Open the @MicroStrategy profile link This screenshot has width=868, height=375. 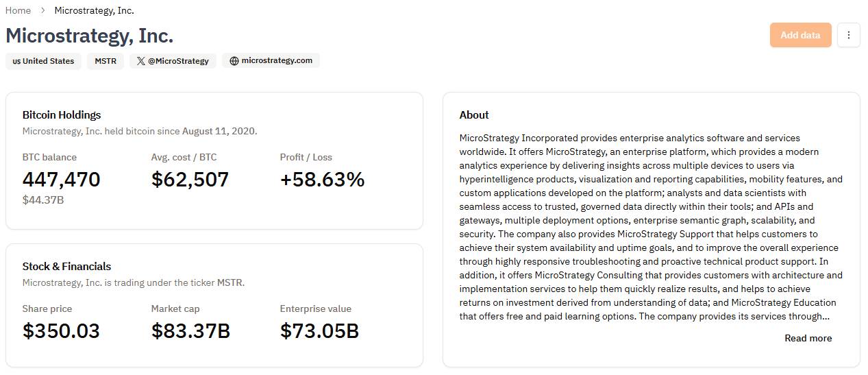pyautogui.click(x=173, y=61)
